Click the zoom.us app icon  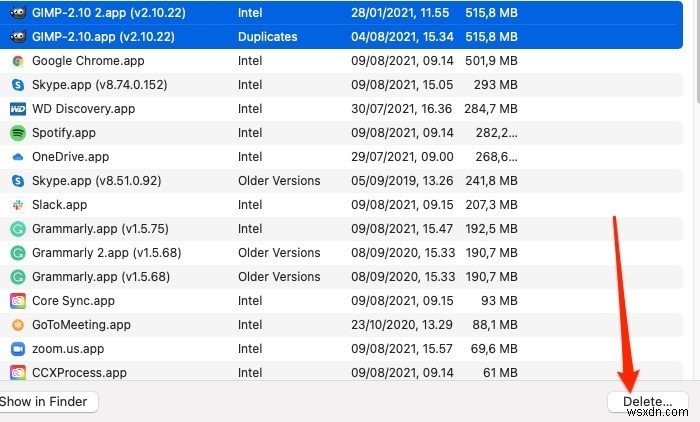click(17, 349)
